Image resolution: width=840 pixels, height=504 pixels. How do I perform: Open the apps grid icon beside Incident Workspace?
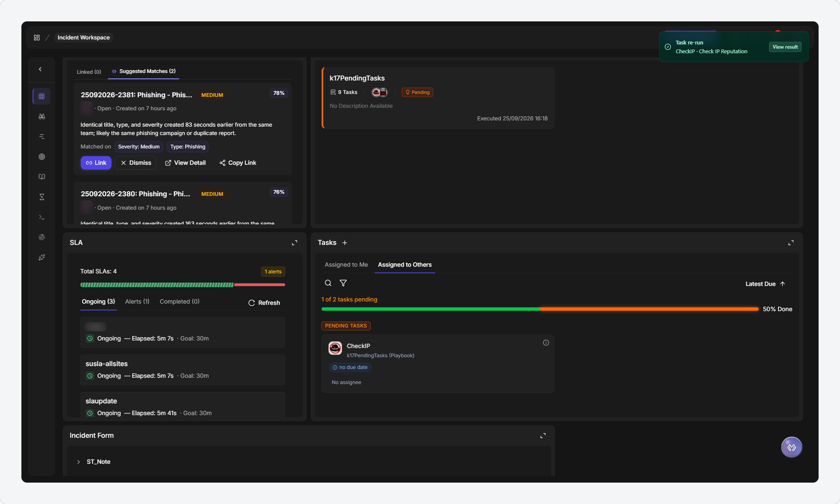[37, 38]
